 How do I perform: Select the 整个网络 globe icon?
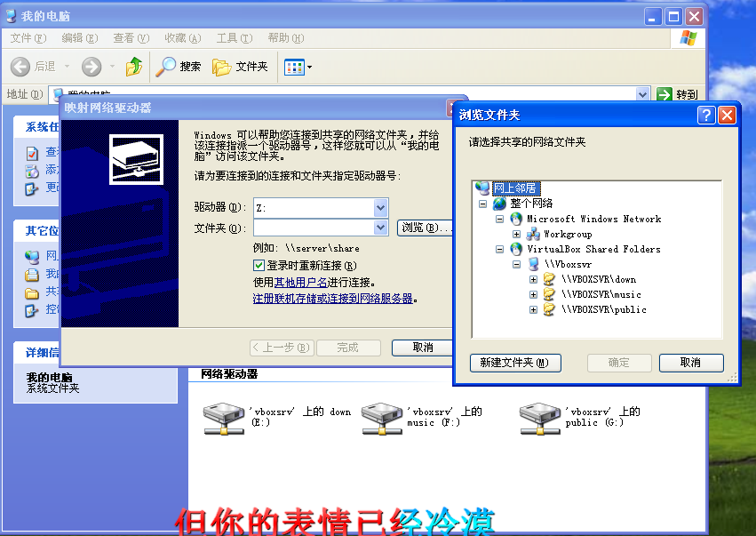[x=499, y=204]
